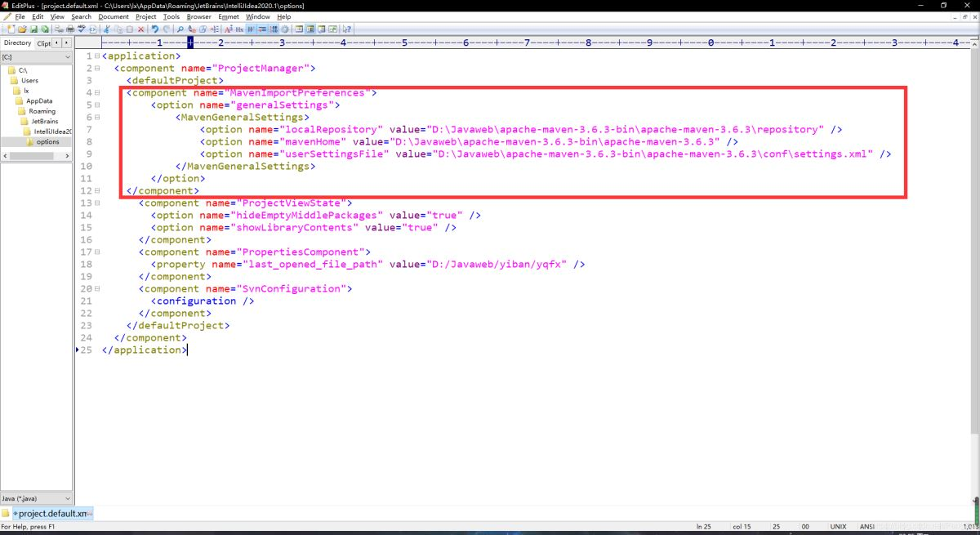
Task: Click the Go to Line icon
Action: pos(214,29)
